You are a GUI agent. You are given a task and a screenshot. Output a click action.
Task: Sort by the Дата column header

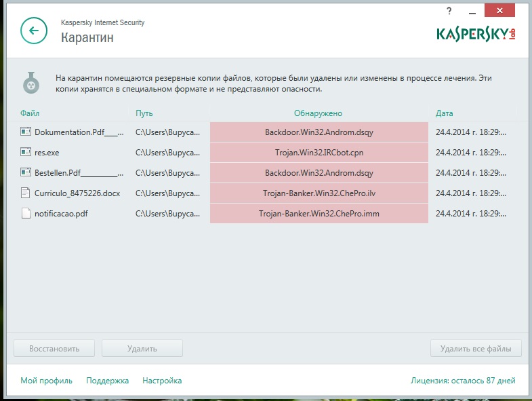[x=444, y=113]
